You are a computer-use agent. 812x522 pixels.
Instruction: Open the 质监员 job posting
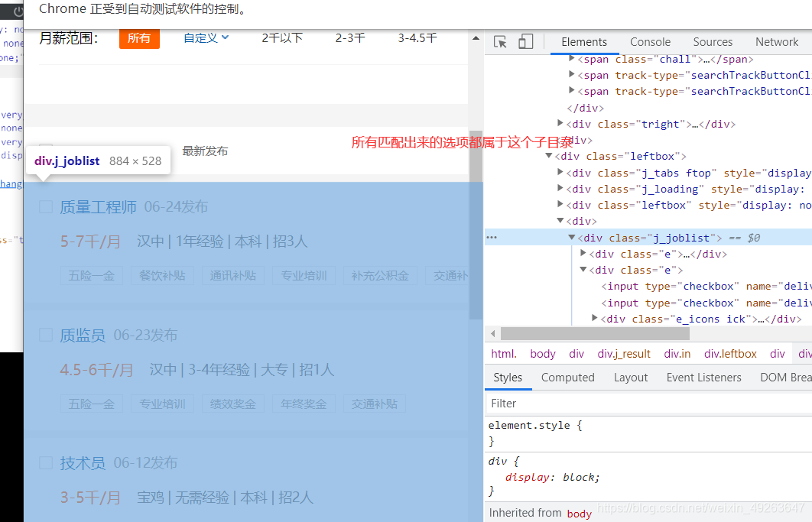click(x=83, y=336)
